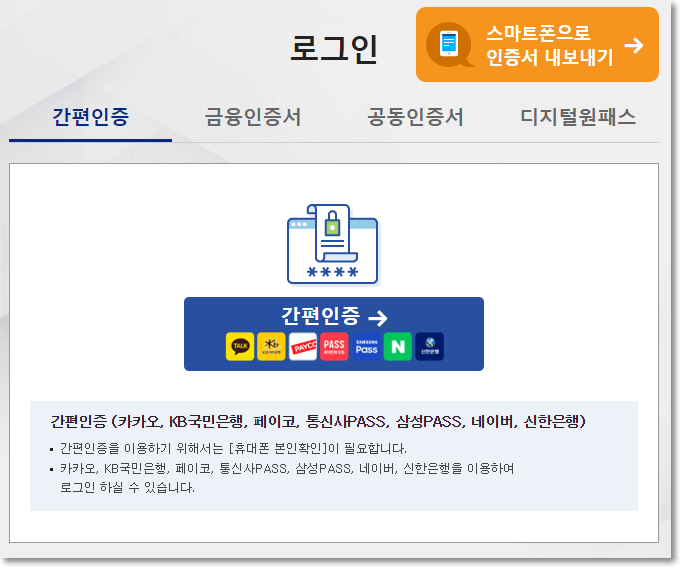The height and width of the screenshot is (567, 680).
Task: Click the KB Kookmin Bank icon
Action: click(271, 347)
